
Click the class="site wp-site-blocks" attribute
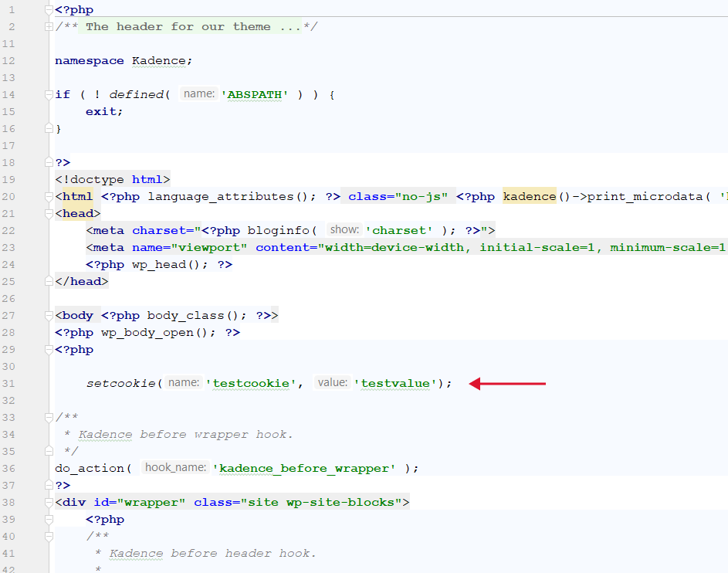298,503
